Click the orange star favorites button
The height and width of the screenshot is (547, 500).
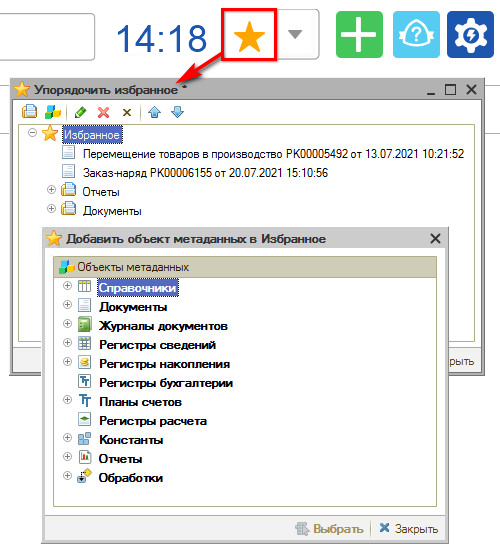[249, 35]
